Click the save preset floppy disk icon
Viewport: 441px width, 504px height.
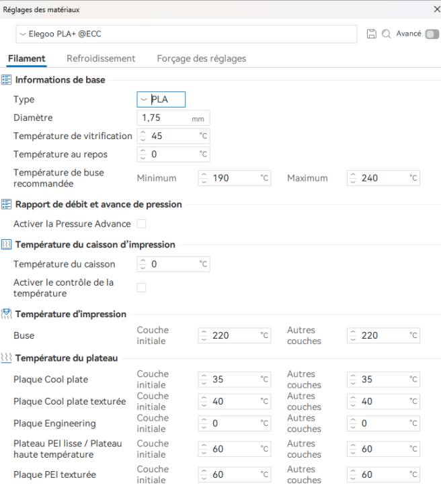[372, 34]
